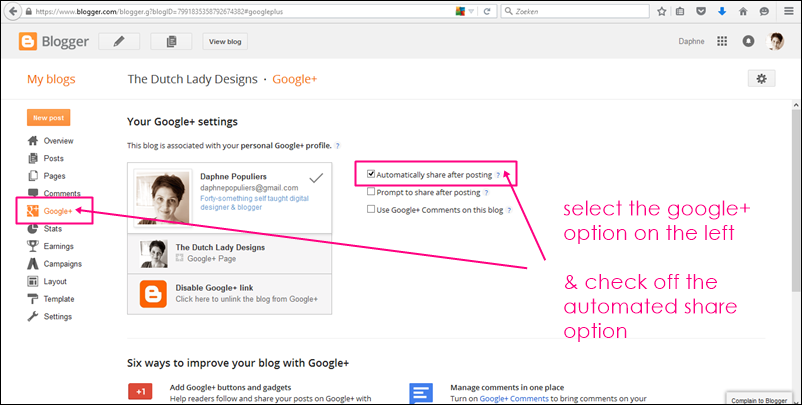The height and width of the screenshot is (405, 802).
Task: Click help icon next to personal Google+ profile
Action: [x=338, y=146]
